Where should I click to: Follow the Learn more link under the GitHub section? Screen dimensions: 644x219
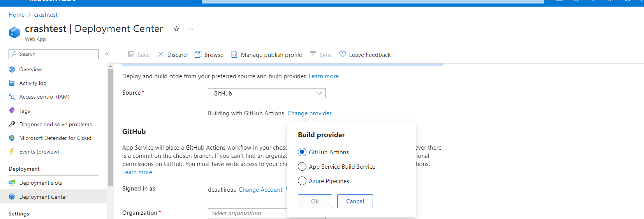pos(137,172)
